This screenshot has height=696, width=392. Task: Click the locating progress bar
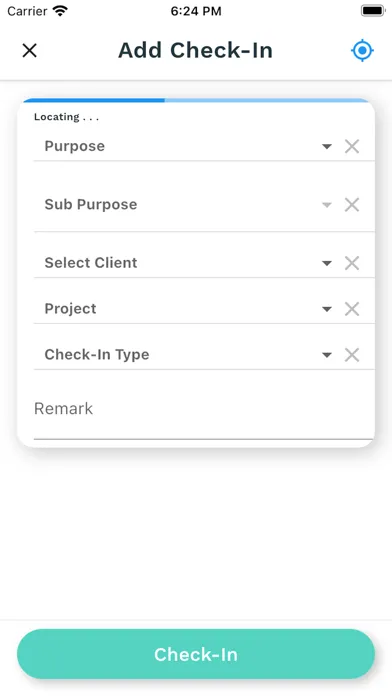196,100
